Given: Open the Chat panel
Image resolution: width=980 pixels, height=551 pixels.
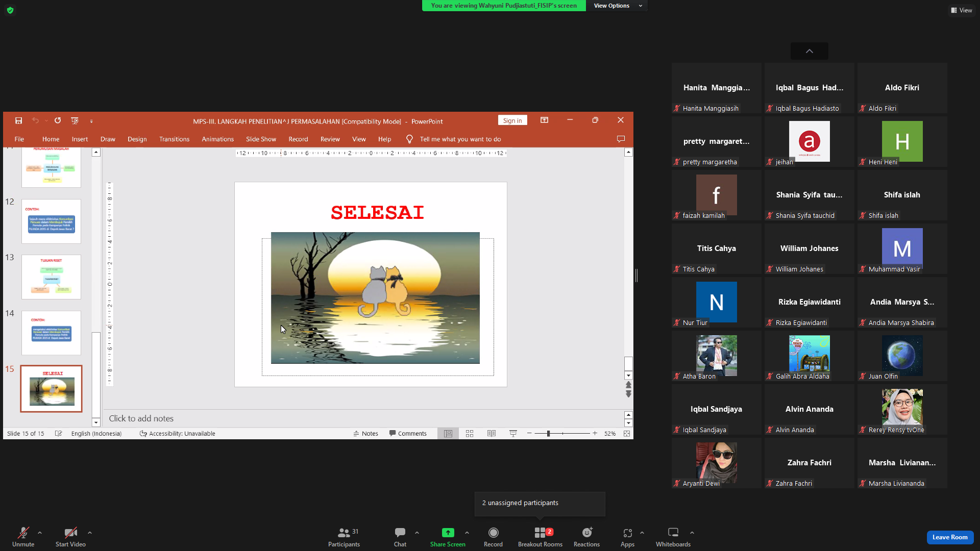Looking at the screenshot, I should click(400, 537).
